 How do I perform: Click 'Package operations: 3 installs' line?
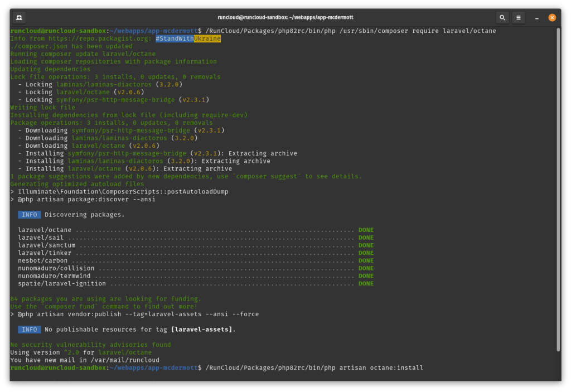(112, 123)
